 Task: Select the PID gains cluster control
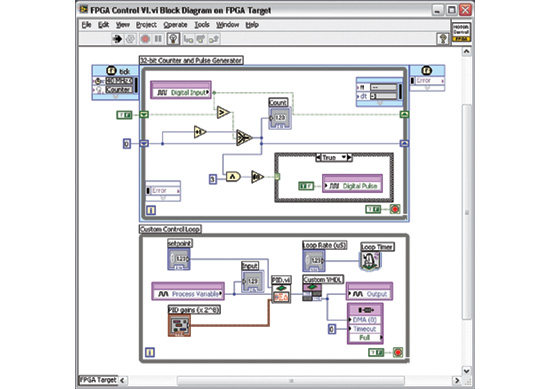[x=179, y=326]
